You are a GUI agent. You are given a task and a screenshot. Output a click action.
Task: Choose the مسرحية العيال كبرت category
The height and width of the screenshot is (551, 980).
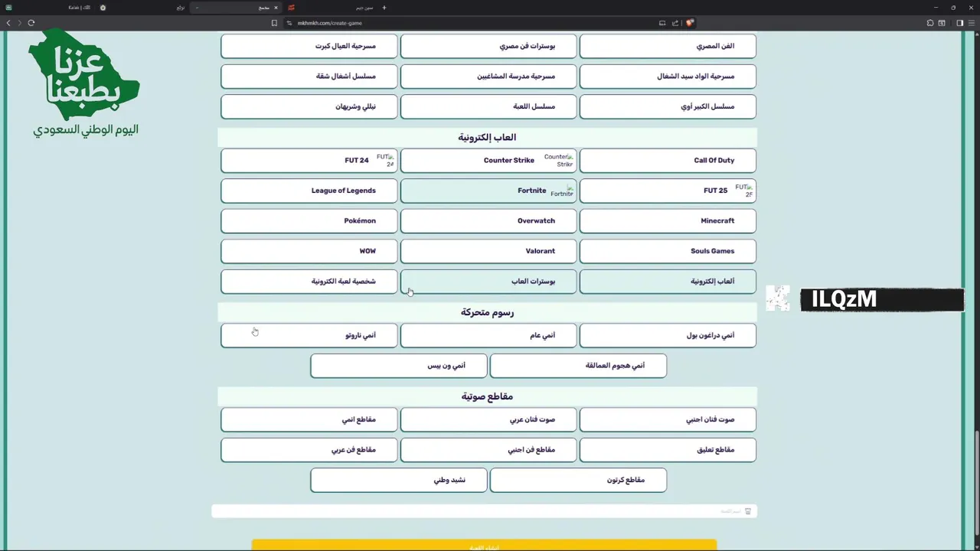pos(309,46)
